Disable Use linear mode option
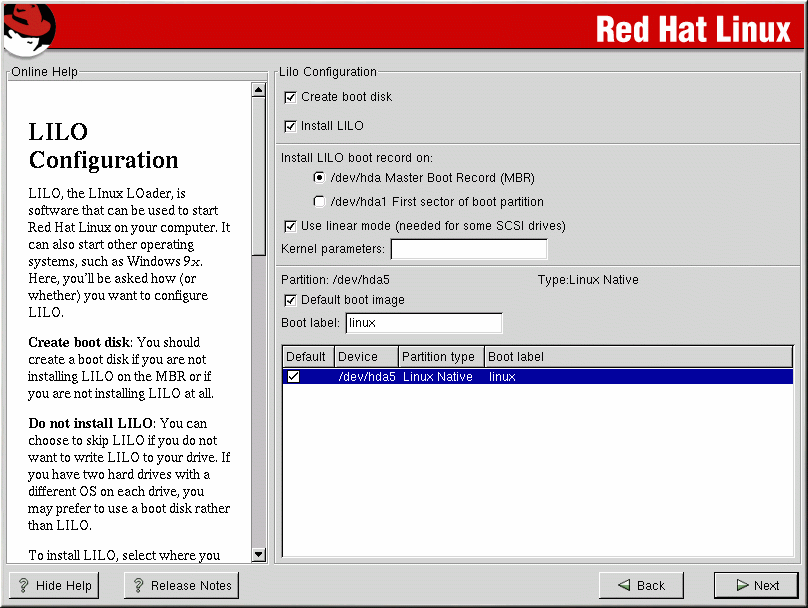 (x=291, y=225)
